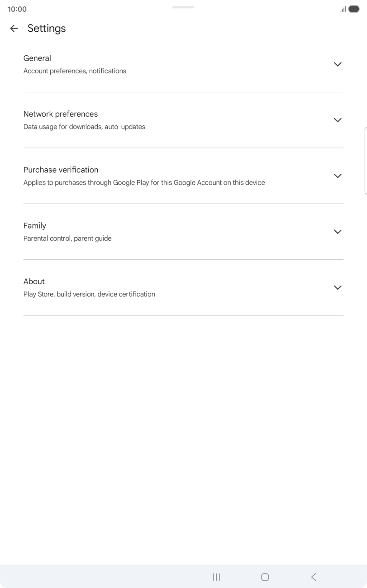Tap the back arrow beside Settings
Viewport: 367px width, 588px height.
[14, 29]
